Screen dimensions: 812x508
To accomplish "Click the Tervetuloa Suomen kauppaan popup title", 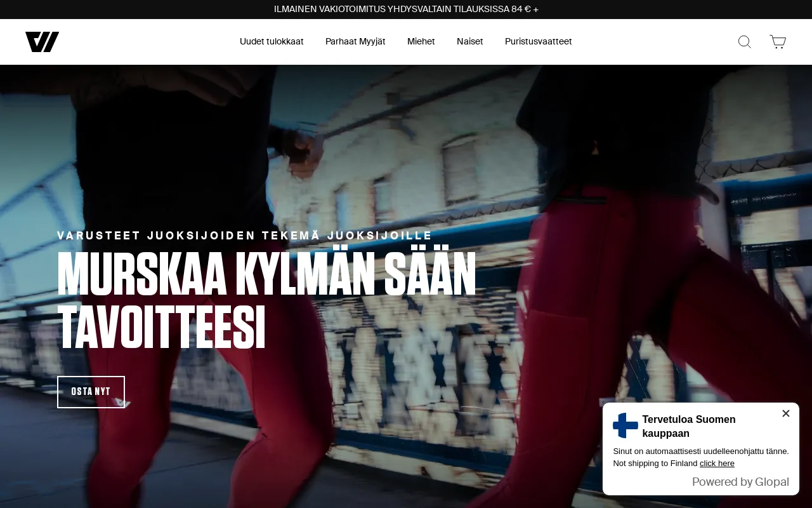I will click(x=689, y=426).
